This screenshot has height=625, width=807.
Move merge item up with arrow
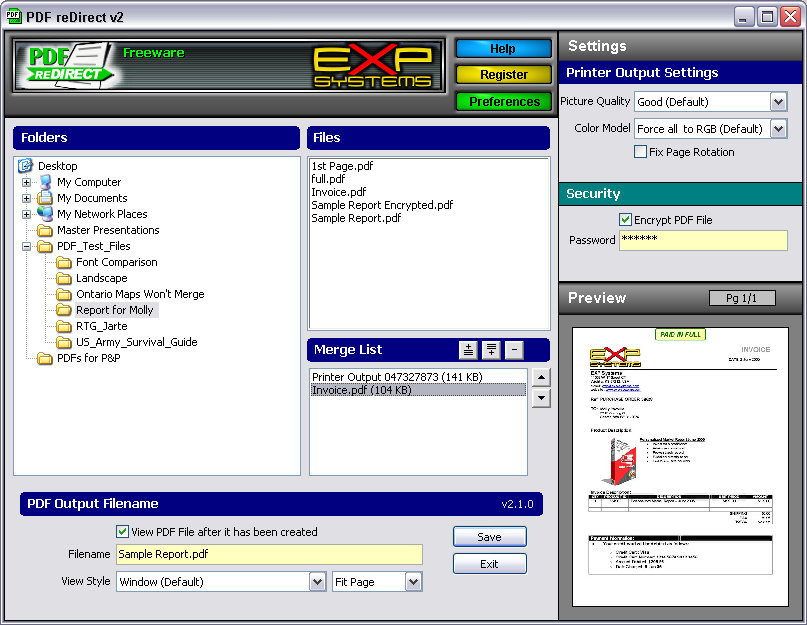(541, 377)
